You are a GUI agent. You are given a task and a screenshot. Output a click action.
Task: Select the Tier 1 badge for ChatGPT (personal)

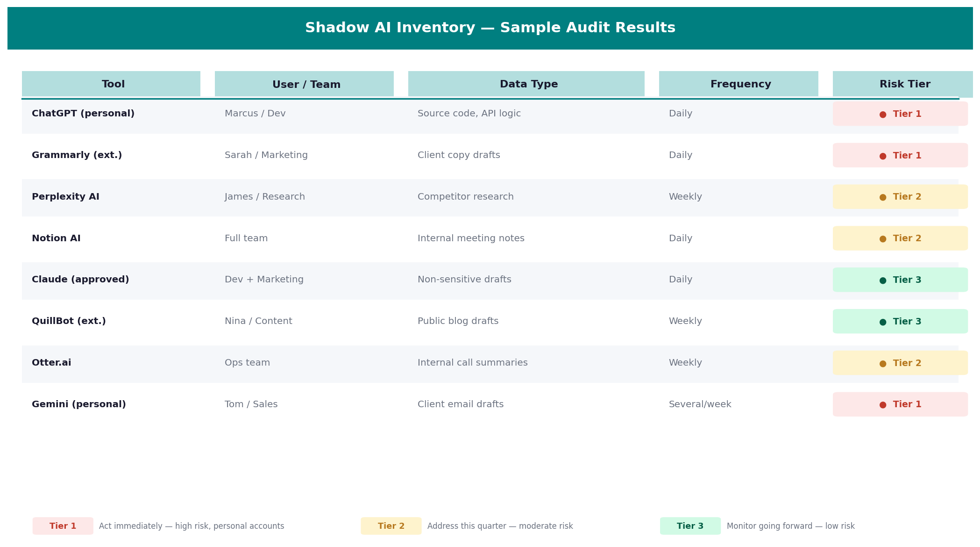point(900,114)
